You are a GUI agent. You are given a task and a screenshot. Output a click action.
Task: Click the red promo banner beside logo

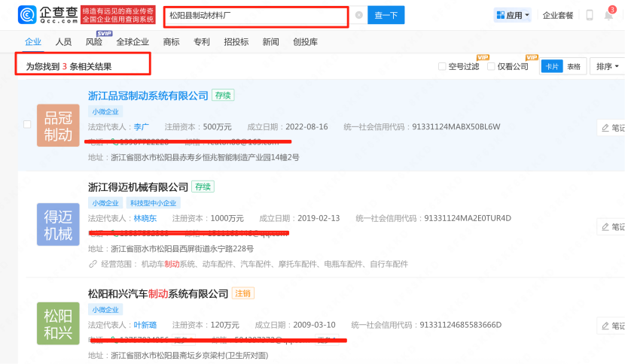pos(118,15)
